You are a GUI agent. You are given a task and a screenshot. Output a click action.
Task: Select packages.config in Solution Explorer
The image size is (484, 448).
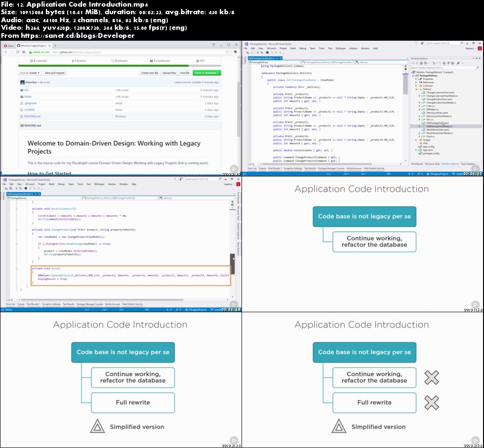click(x=431, y=153)
